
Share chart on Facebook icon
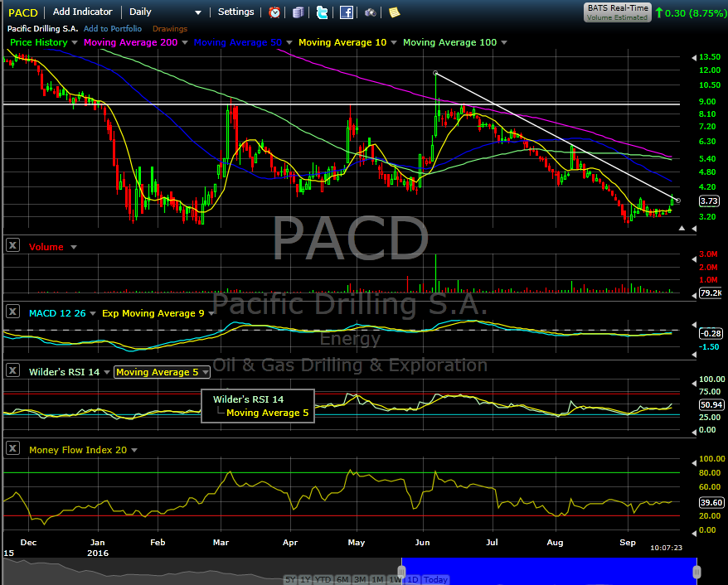click(347, 12)
